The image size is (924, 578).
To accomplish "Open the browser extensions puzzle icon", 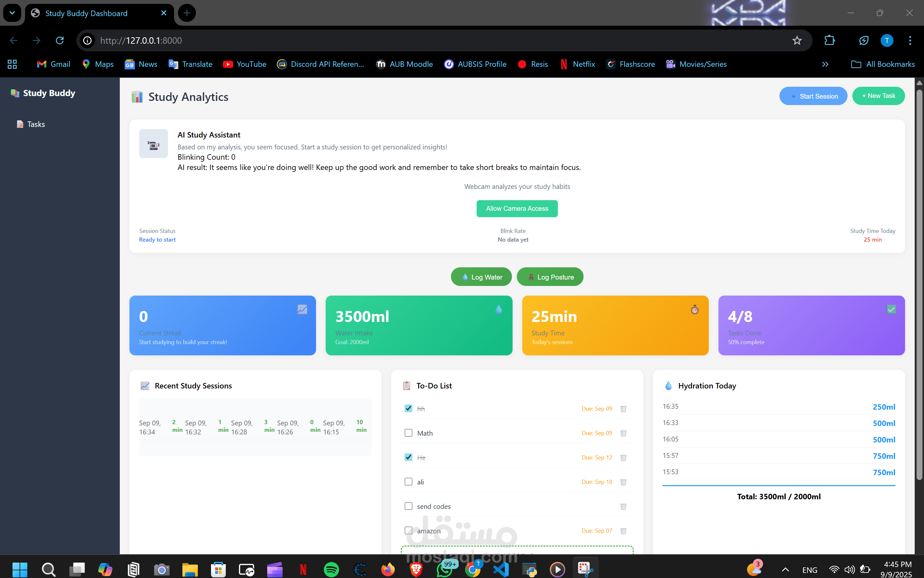I will point(830,40).
